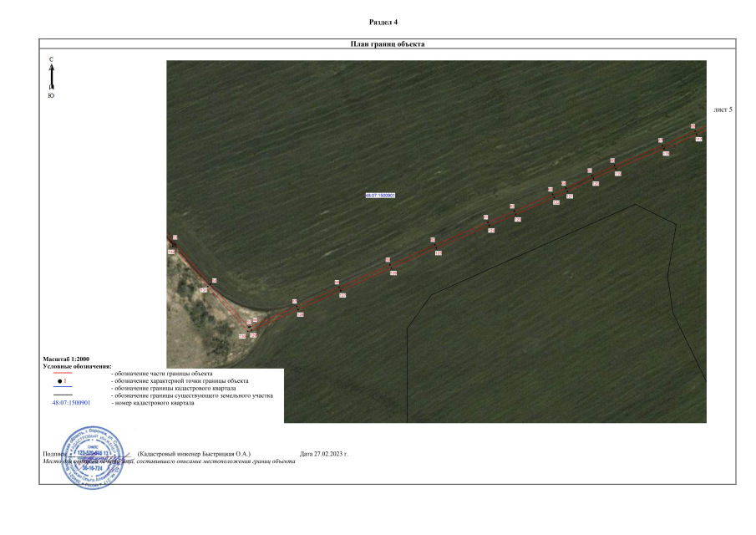
Task: Click the black land parcel legend line
Action: [x=63, y=396]
